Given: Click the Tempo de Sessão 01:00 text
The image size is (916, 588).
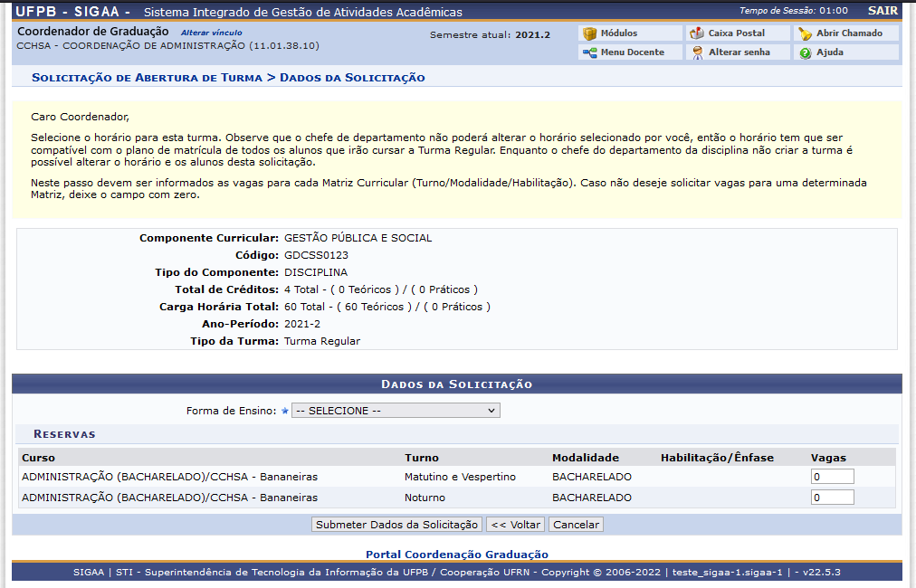Looking at the screenshot, I should tap(793, 11).
